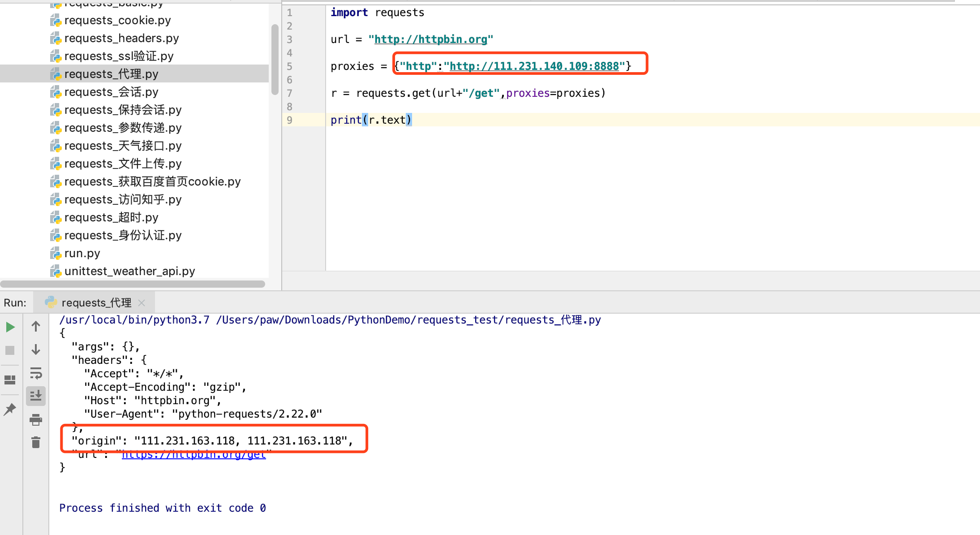The image size is (980, 535).
Task: Click the up arrow in the Run toolbar
Action: coord(36,327)
